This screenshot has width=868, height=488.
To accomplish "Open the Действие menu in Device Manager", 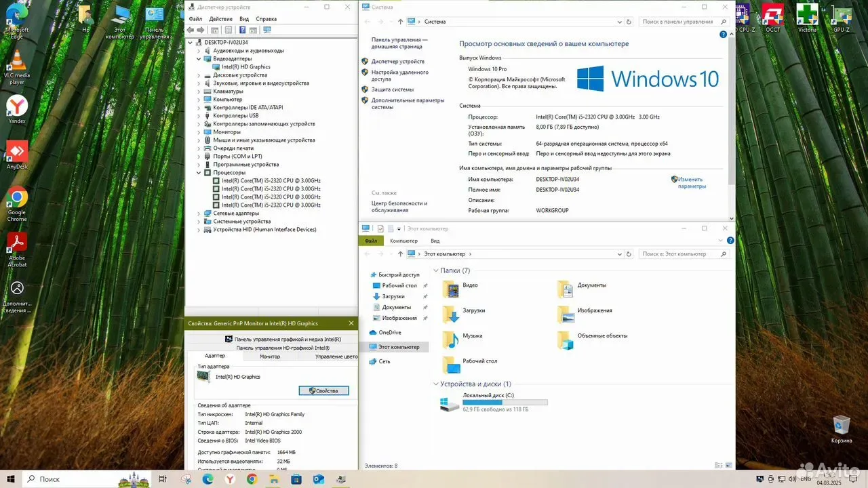I will click(220, 19).
